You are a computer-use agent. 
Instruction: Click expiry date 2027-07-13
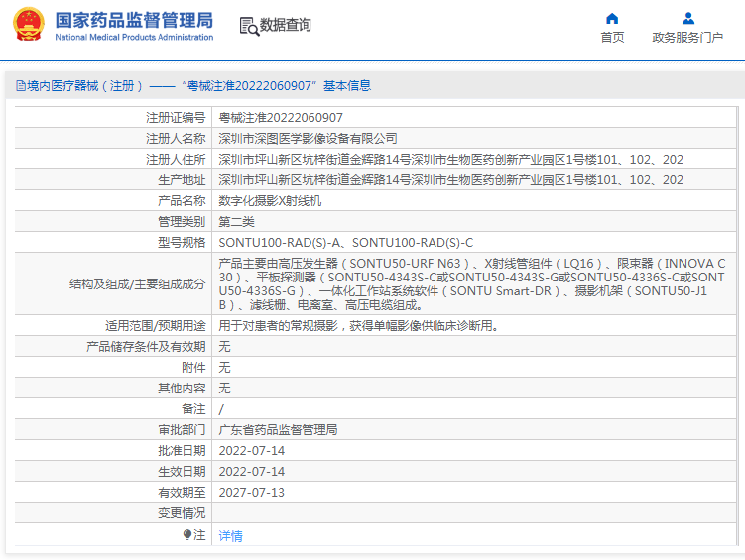point(251,493)
